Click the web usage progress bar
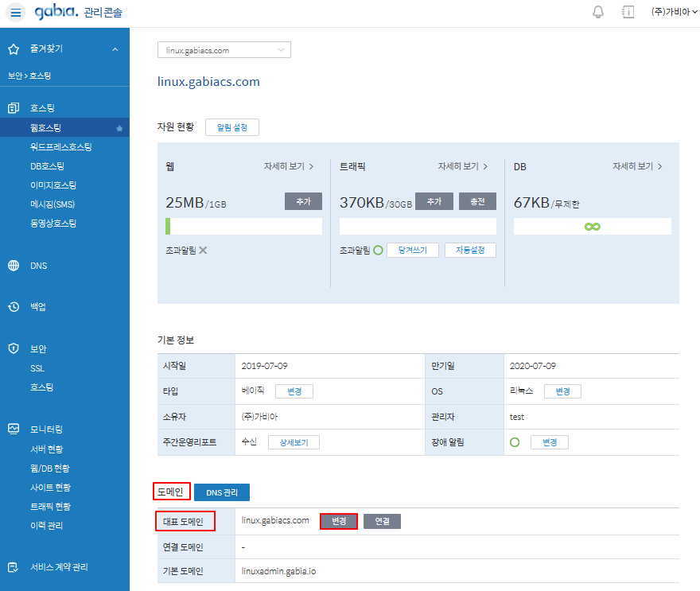The height and width of the screenshot is (591, 700). point(243,226)
